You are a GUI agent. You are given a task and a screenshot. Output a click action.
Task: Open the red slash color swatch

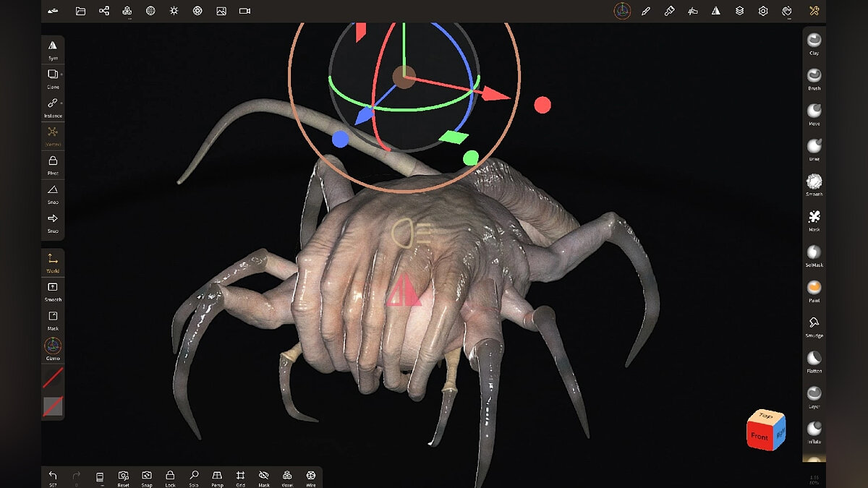pos(53,377)
